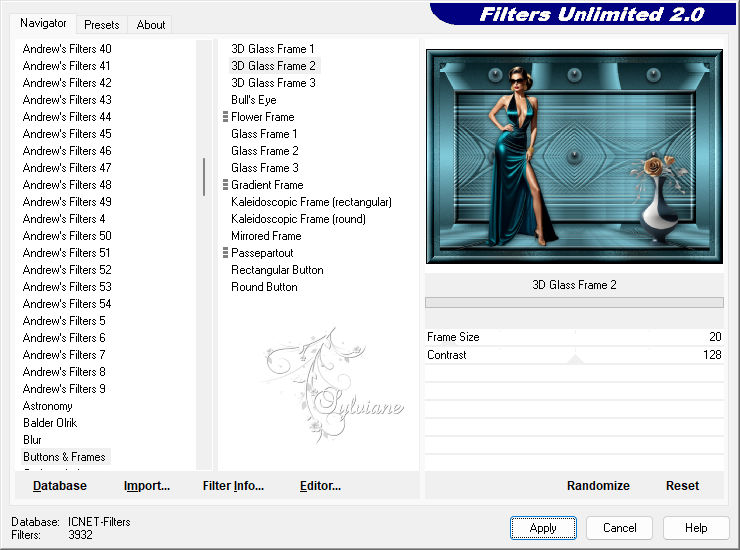Select Andrew's Filters 45 category

(x=67, y=134)
